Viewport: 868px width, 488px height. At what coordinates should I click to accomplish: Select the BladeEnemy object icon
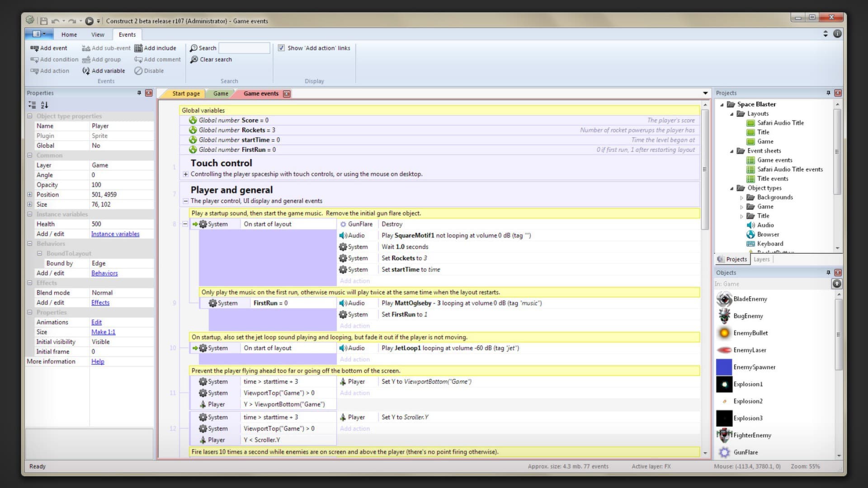[x=724, y=299]
